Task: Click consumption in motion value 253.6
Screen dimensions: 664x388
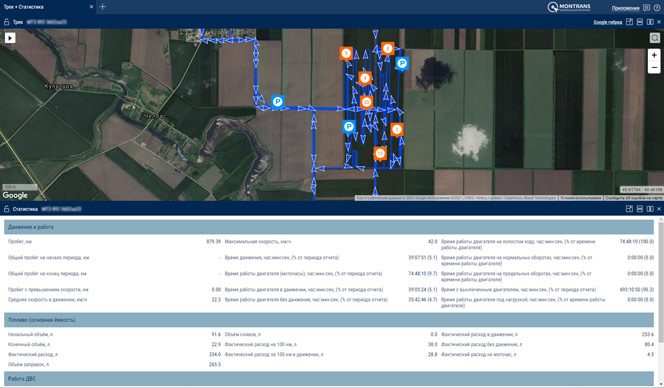Action: 648,334
